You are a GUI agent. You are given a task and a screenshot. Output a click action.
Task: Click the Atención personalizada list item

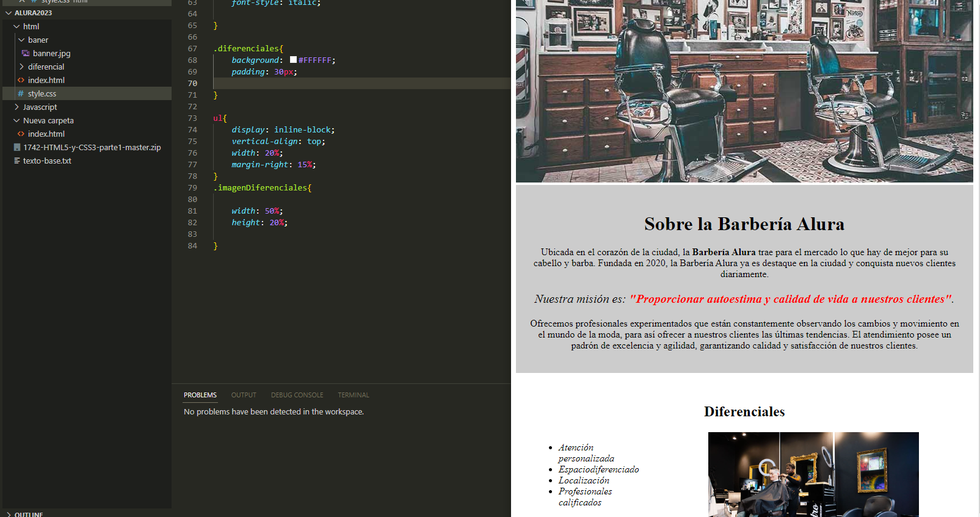click(586, 453)
